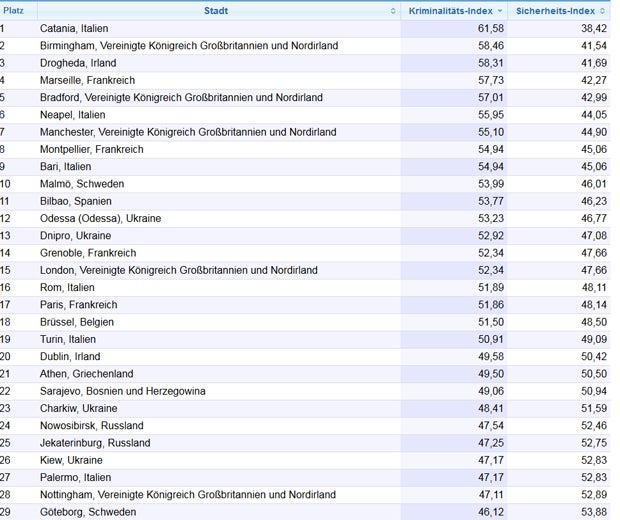The width and height of the screenshot is (620, 520).
Task: Sort table by Platz column header
Action: pyautogui.click(x=14, y=11)
